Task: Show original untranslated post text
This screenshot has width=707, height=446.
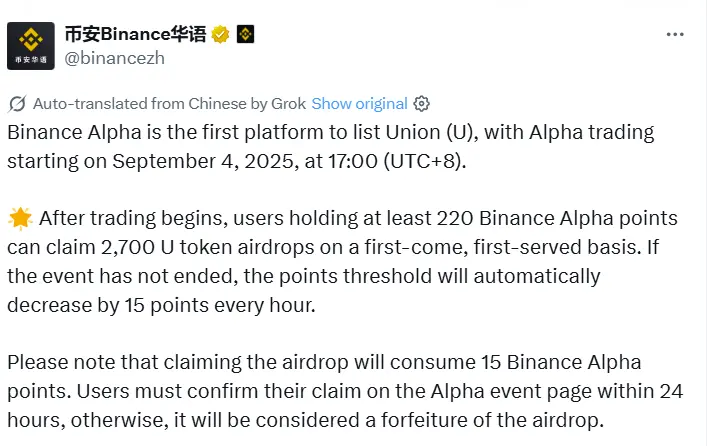Action: click(x=359, y=104)
